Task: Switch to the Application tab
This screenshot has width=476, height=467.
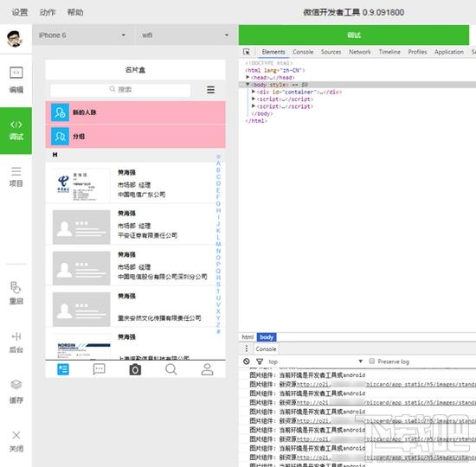Action: 449,52
